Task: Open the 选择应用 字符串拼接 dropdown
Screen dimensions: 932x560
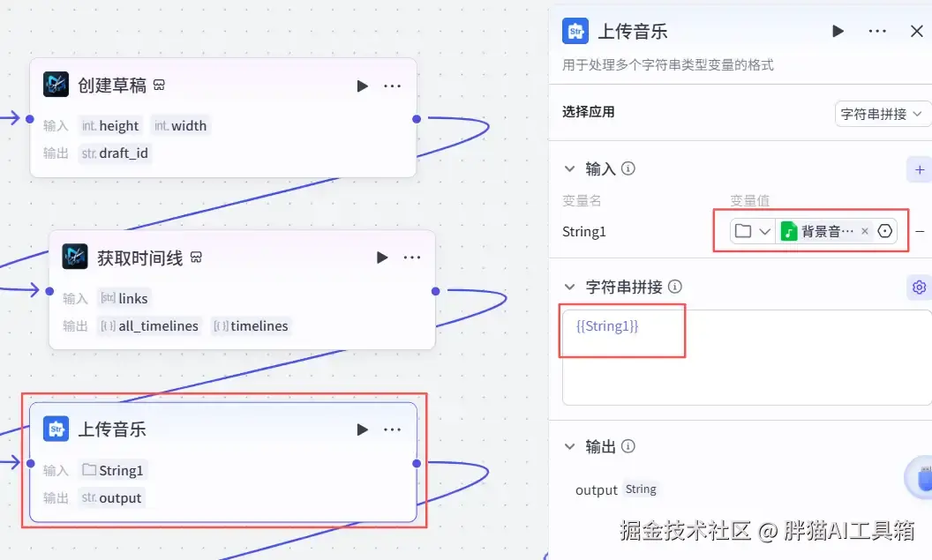Action: [x=882, y=114]
